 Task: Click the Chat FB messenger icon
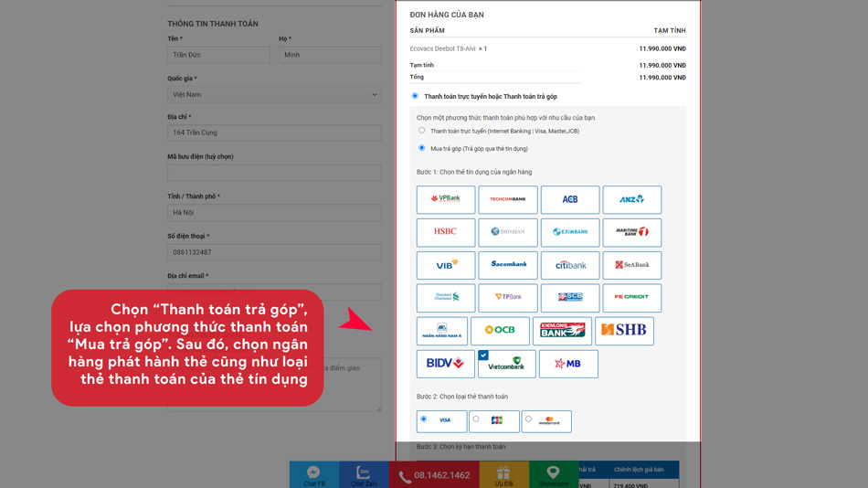pyautogui.click(x=313, y=474)
